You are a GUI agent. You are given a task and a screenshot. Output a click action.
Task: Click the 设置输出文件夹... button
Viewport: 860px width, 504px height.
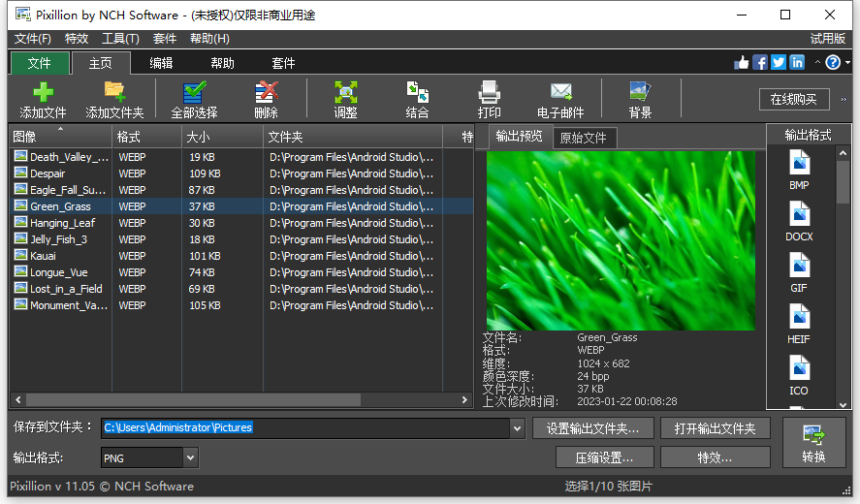click(x=593, y=428)
